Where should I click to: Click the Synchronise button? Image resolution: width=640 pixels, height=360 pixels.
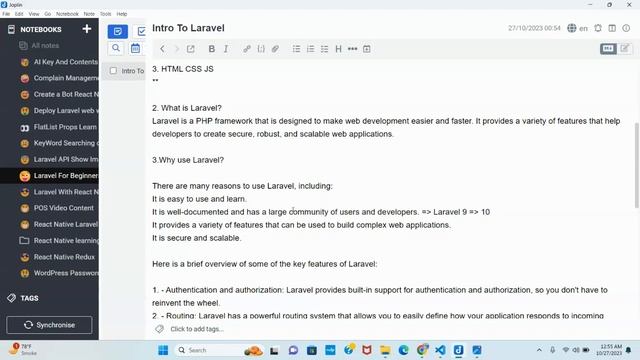click(x=49, y=325)
